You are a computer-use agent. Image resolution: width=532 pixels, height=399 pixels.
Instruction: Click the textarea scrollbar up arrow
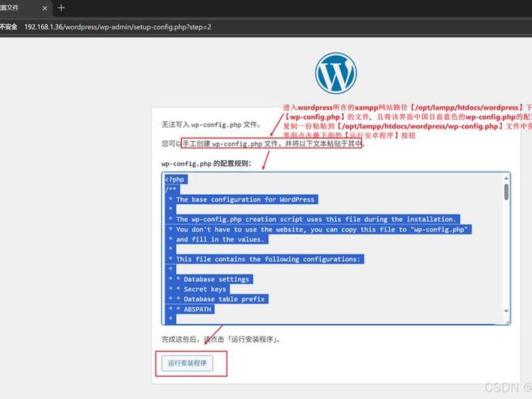pos(506,178)
